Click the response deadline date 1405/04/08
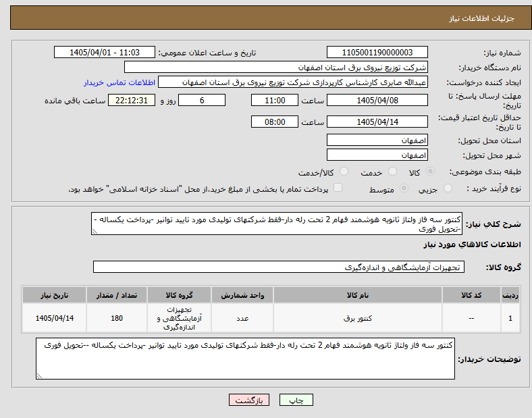532x418 pixels. click(x=377, y=100)
